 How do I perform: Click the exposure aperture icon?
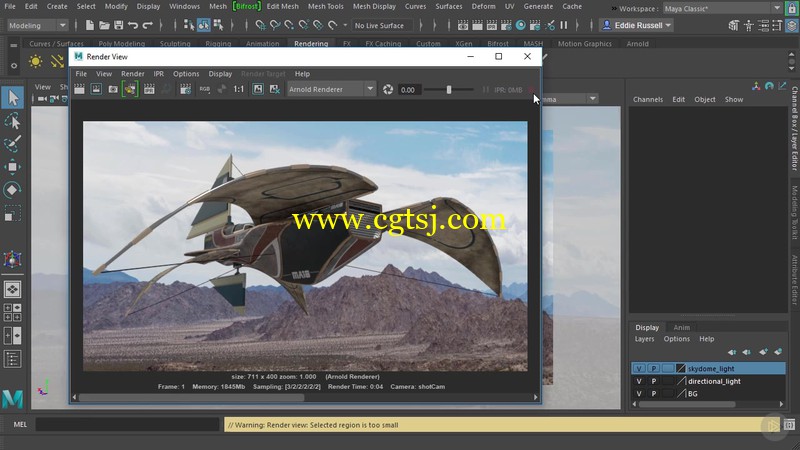pos(388,89)
